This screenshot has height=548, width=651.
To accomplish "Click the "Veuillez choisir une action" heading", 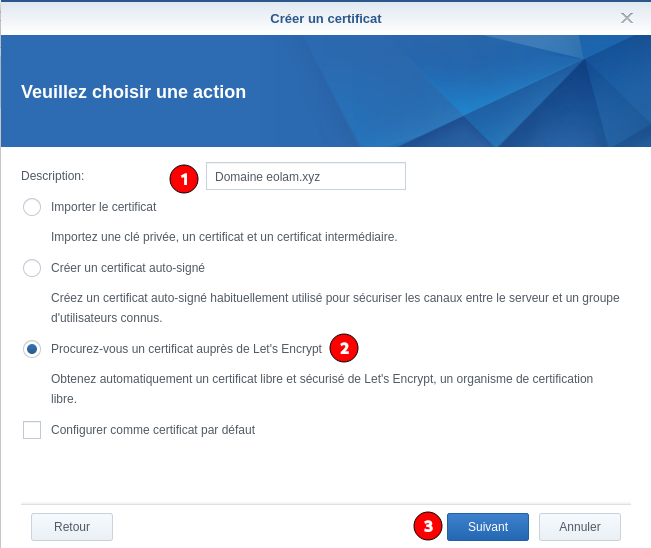I will tap(133, 92).
